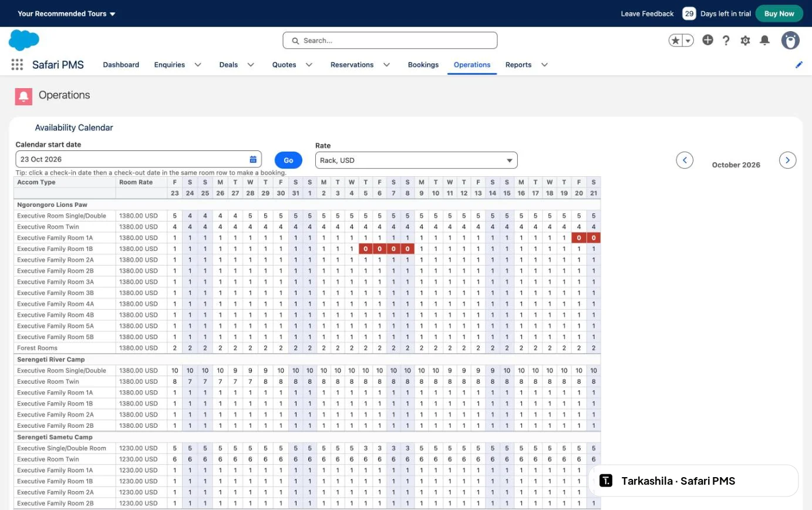Screen dimensions: 812x510
Task: Click the Tarkashila · Safari PMS badge
Action: click(x=693, y=481)
